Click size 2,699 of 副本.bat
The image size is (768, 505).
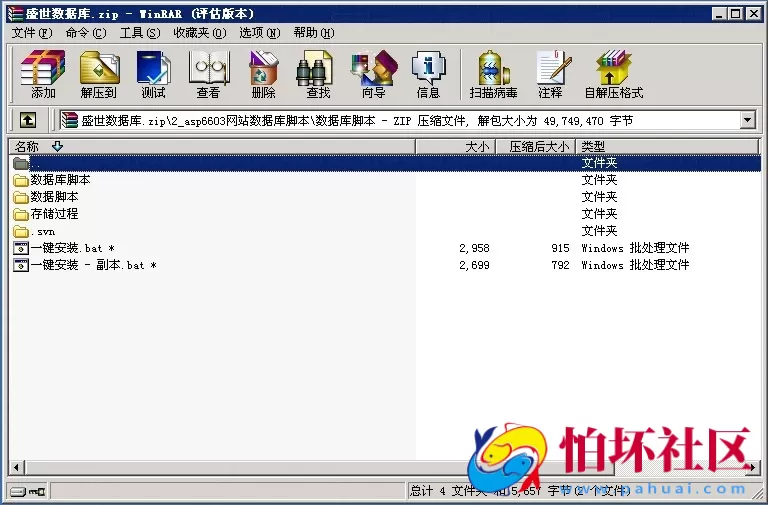click(474, 265)
